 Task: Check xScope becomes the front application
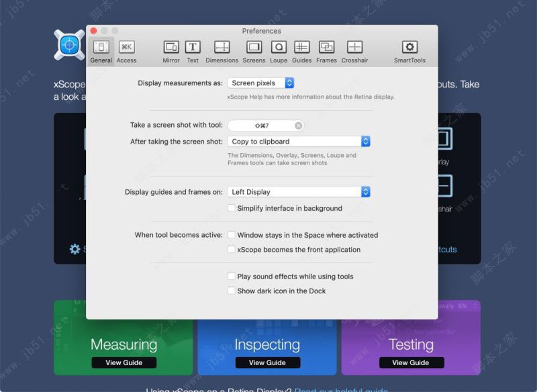pyautogui.click(x=232, y=249)
